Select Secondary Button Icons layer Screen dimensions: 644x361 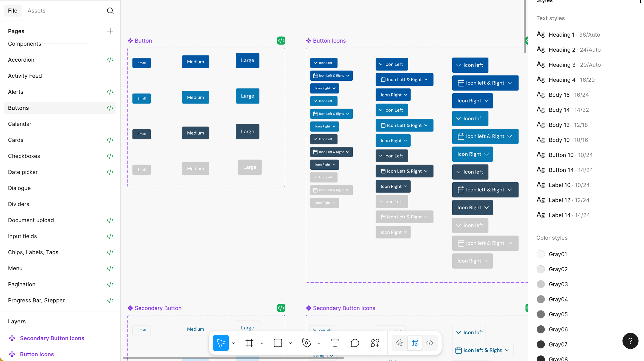point(52,338)
